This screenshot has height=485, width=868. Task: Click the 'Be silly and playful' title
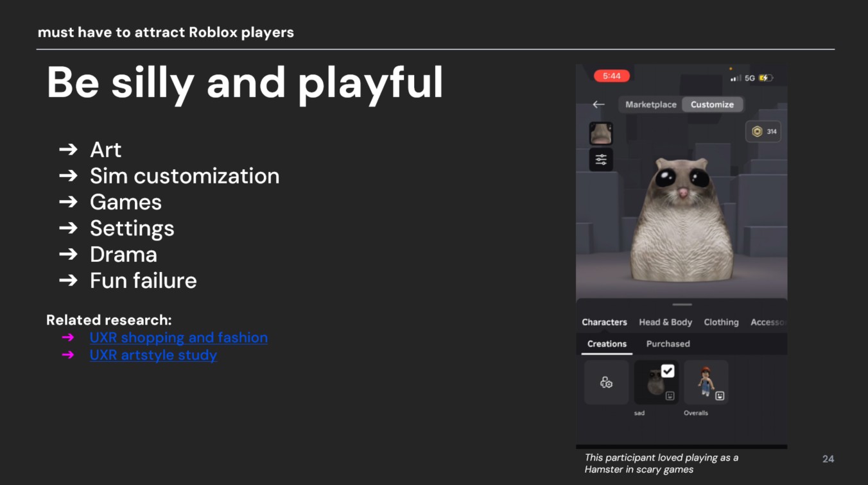(x=245, y=83)
